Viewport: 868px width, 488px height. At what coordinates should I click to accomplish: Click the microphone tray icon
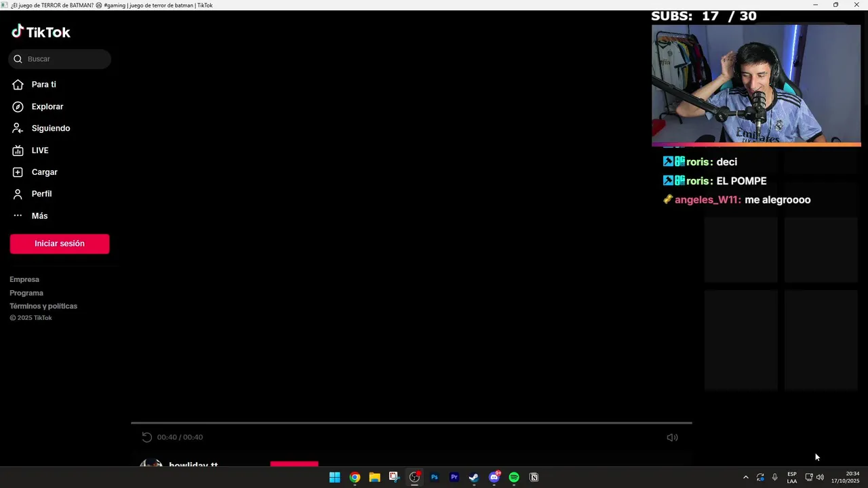[775, 477]
